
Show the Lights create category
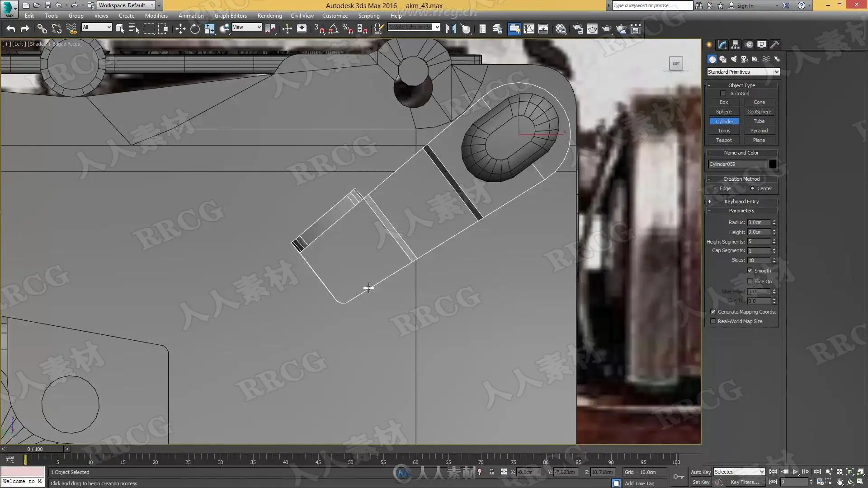[734, 59]
